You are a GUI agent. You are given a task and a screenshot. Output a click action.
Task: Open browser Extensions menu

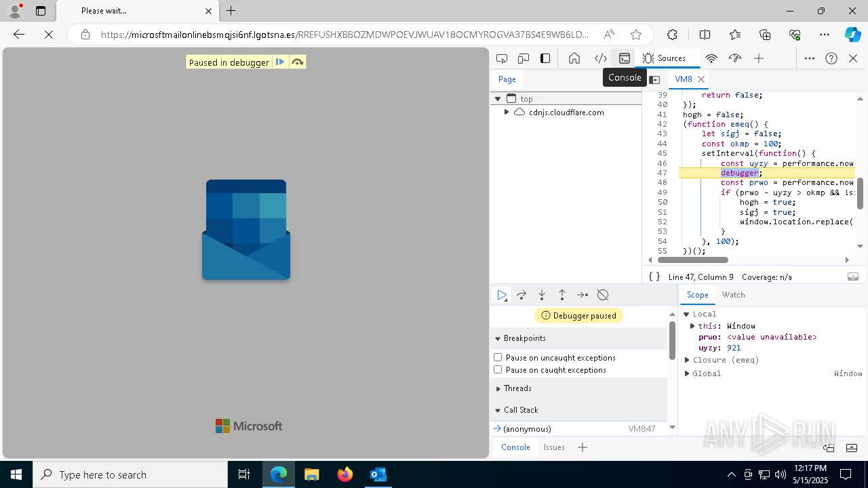click(672, 35)
